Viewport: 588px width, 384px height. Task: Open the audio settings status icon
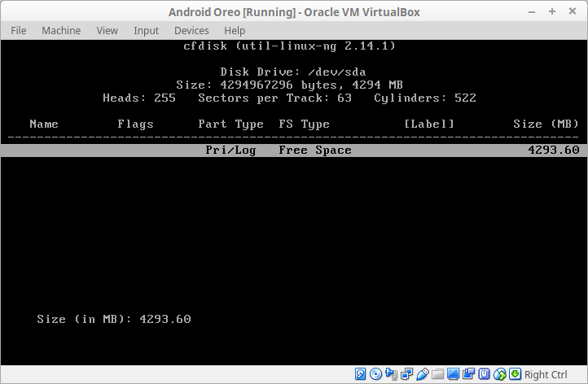[392, 374]
